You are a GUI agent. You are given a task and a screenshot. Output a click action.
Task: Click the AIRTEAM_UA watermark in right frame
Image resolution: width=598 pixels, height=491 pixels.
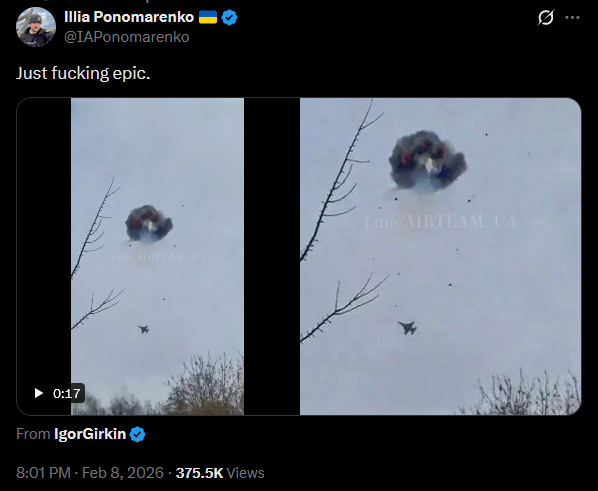point(440,222)
